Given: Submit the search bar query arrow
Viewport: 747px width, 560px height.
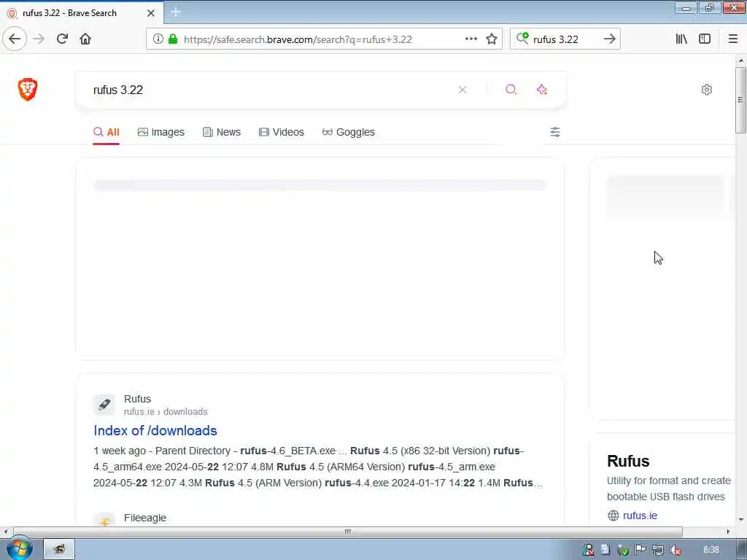Looking at the screenshot, I should coord(609,39).
